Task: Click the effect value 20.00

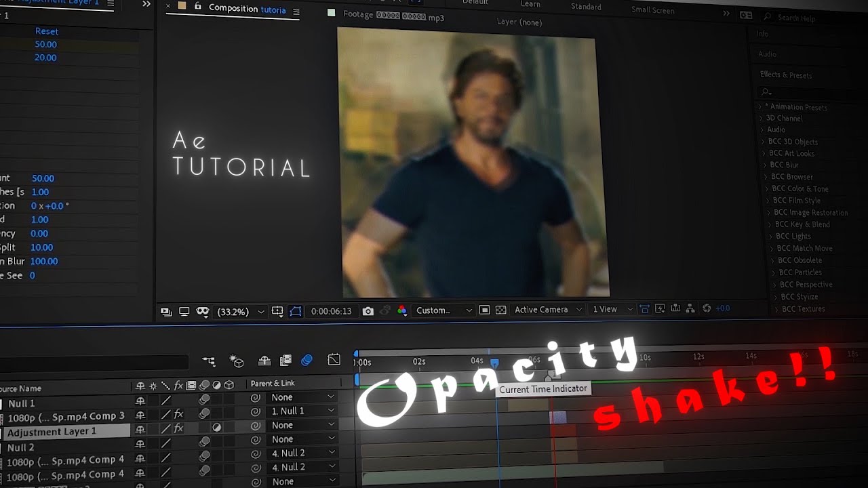Action: [x=45, y=58]
